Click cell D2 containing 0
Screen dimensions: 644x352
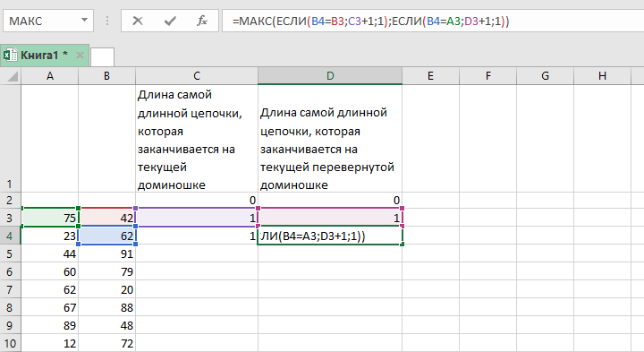[330, 201]
